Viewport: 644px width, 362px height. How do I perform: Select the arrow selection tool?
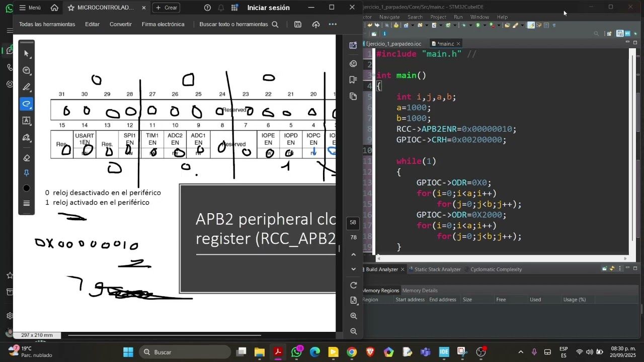27,53
